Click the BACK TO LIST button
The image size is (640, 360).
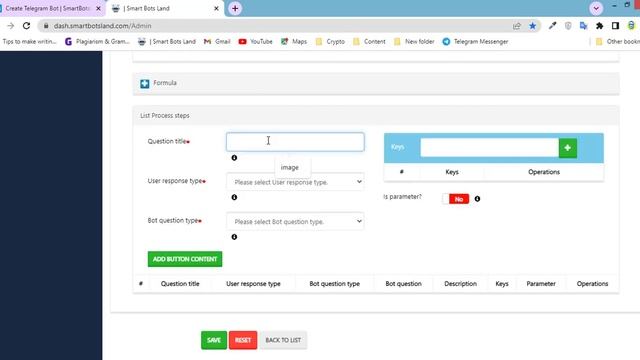coord(283,340)
